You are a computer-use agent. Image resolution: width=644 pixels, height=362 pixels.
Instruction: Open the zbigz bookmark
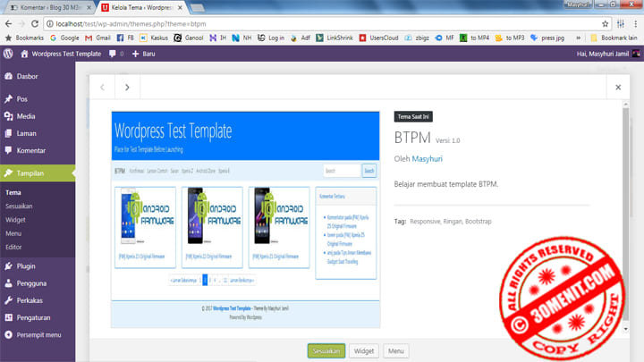(x=417, y=38)
